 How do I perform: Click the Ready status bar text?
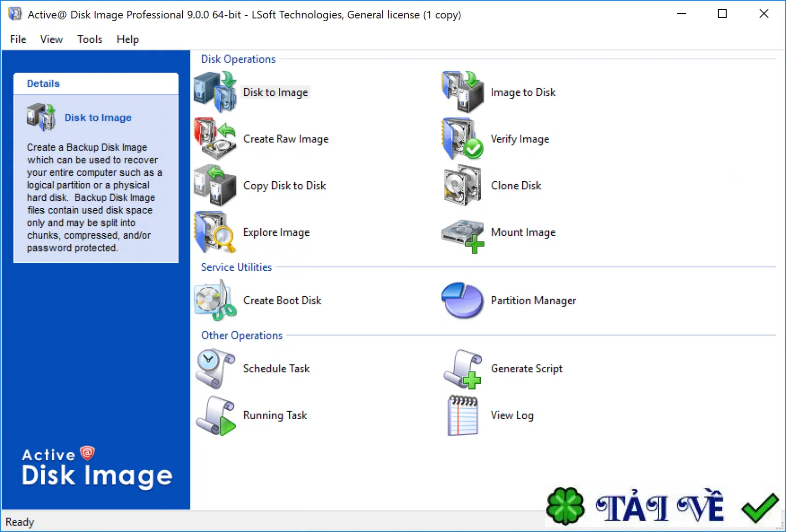[20, 522]
